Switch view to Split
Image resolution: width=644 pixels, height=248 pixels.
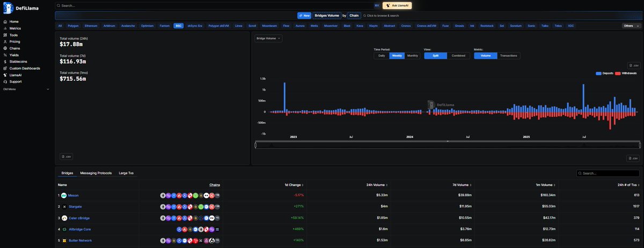click(435, 56)
